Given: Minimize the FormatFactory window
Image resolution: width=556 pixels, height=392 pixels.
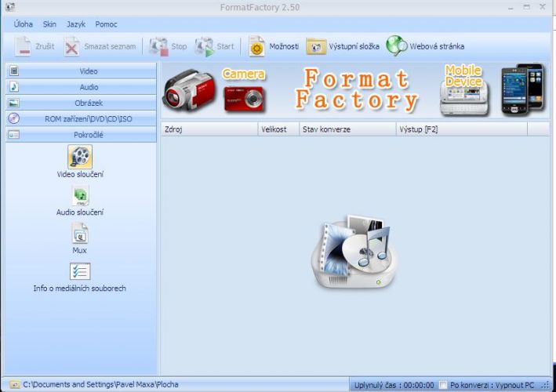Looking at the screenshot, I should (511, 7).
